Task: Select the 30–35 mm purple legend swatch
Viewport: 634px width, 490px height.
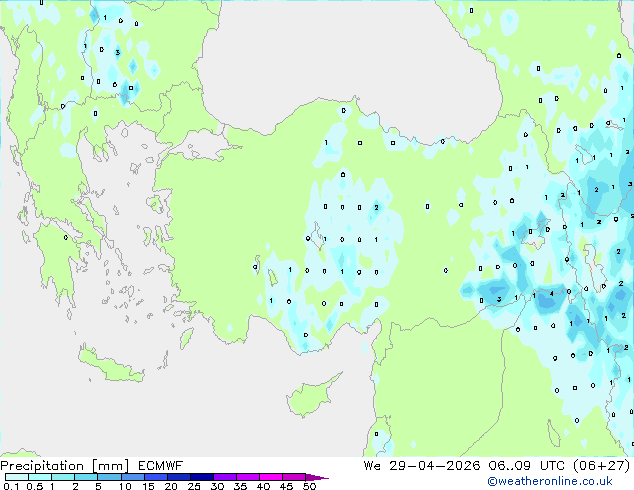Action: (225, 477)
